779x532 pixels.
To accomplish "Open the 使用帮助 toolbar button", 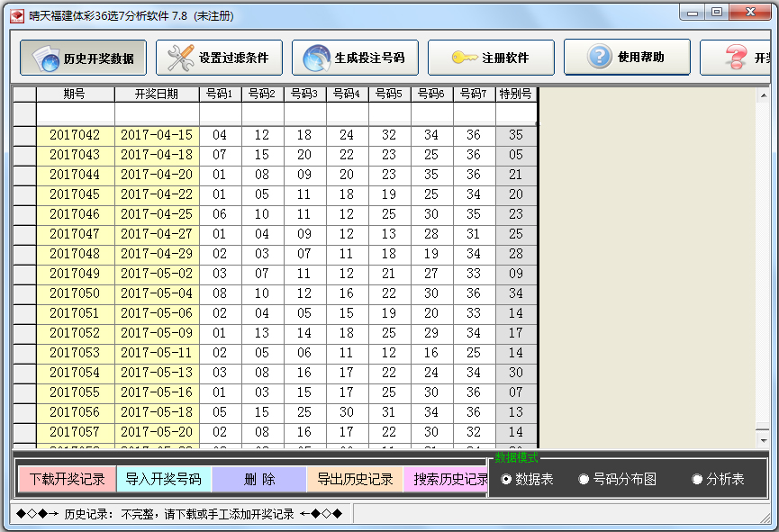I will point(627,57).
